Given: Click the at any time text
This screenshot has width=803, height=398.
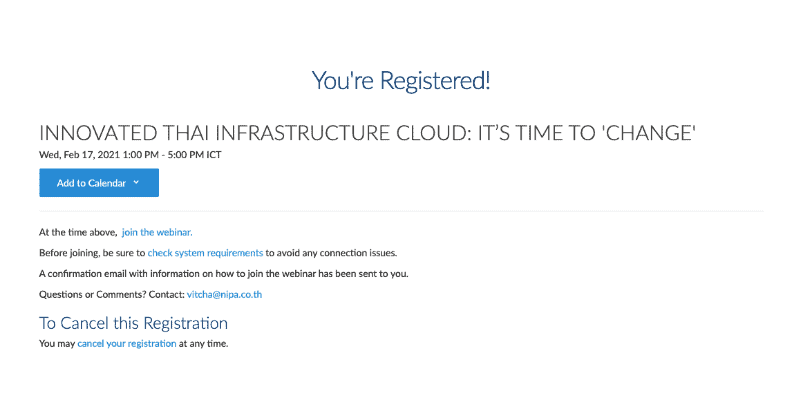Looking at the screenshot, I should 203,344.
